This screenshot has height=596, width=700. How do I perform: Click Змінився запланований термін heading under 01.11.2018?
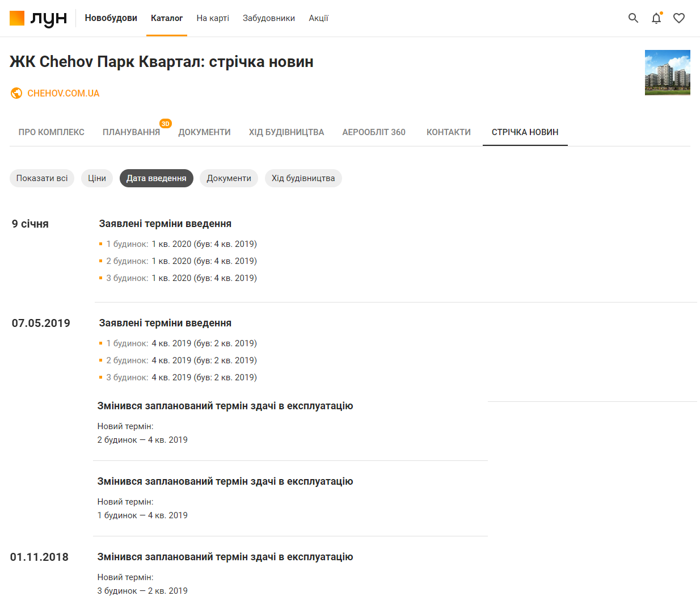pos(225,557)
